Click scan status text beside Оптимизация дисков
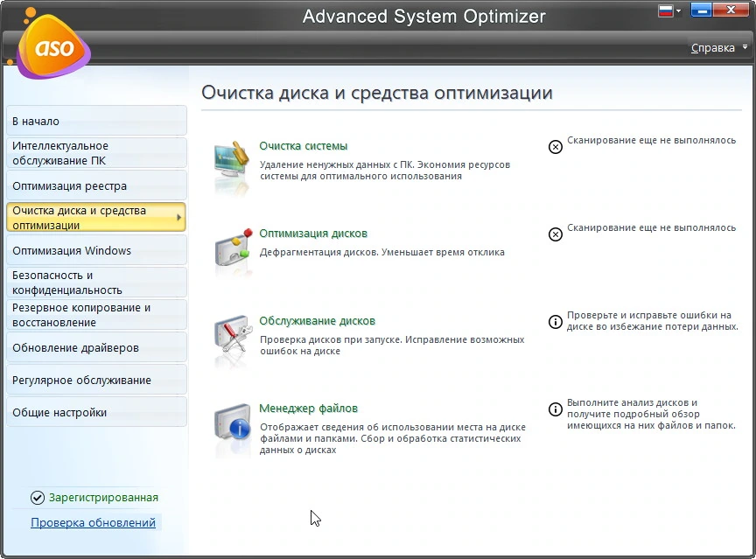The image size is (756, 559). tap(651, 227)
